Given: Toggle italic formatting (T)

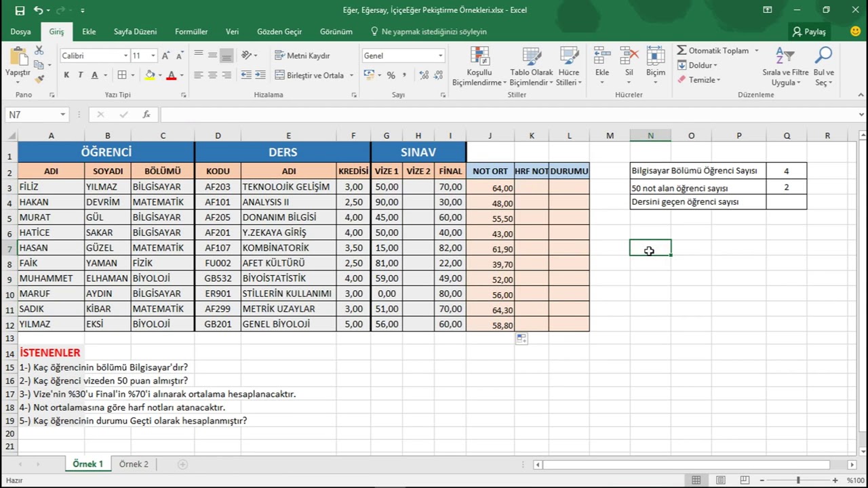Looking at the screenshot, I should click(x=80, y=75).
